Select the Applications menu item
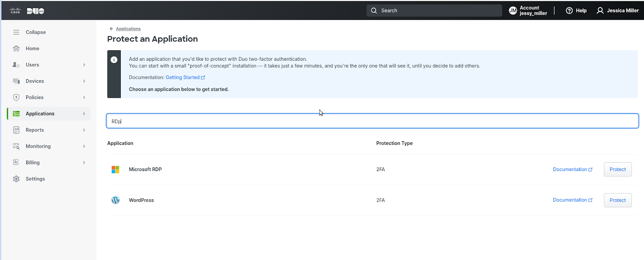 (x=49, y=114)
